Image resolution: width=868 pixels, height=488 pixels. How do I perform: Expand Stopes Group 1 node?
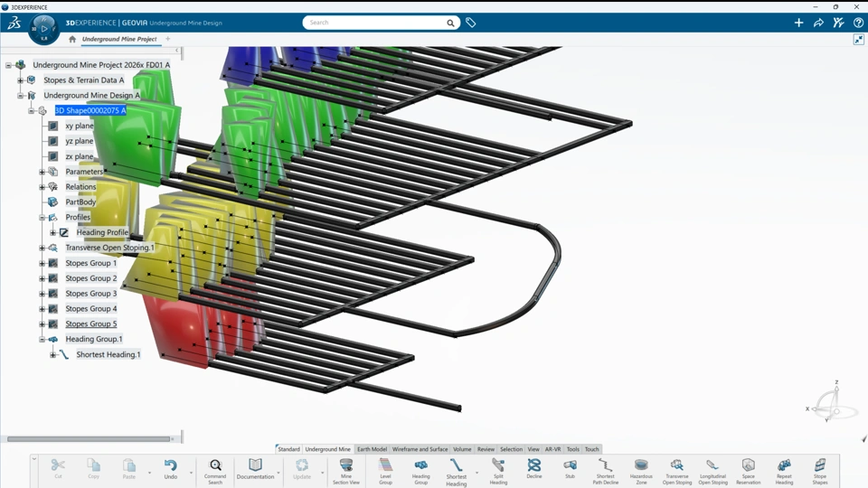pyautogui.click(x=42, y=263)
